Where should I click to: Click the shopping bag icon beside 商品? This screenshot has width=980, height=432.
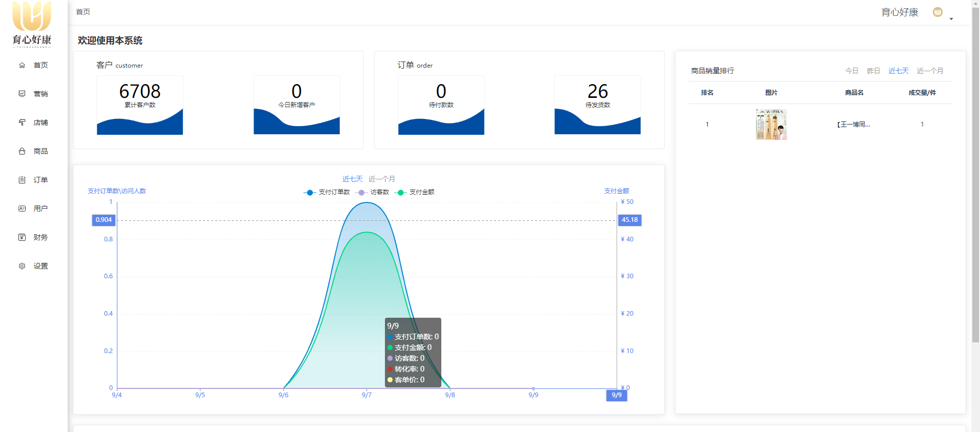pos(22,151)
